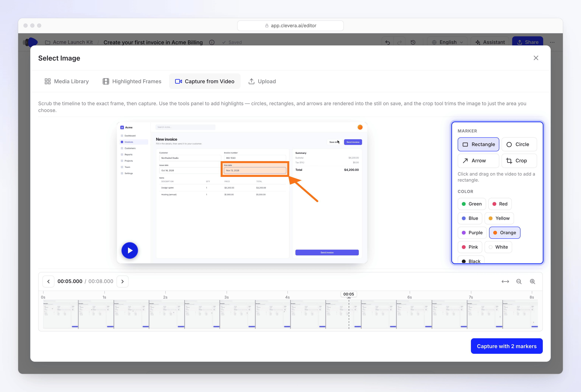Click the browser address bar
Image resolution: width=581 pixels, height=392 pixels.
(x=290, y=26)
